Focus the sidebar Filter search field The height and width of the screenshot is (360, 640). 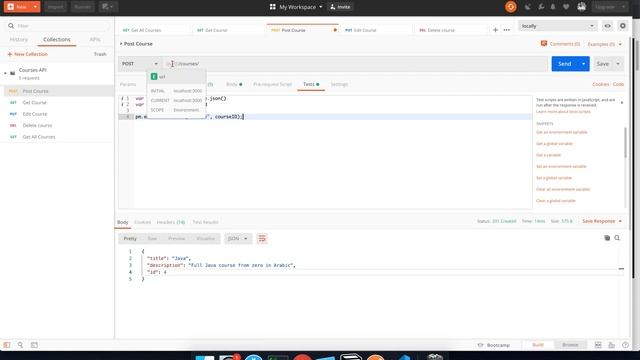pos(57,26)
